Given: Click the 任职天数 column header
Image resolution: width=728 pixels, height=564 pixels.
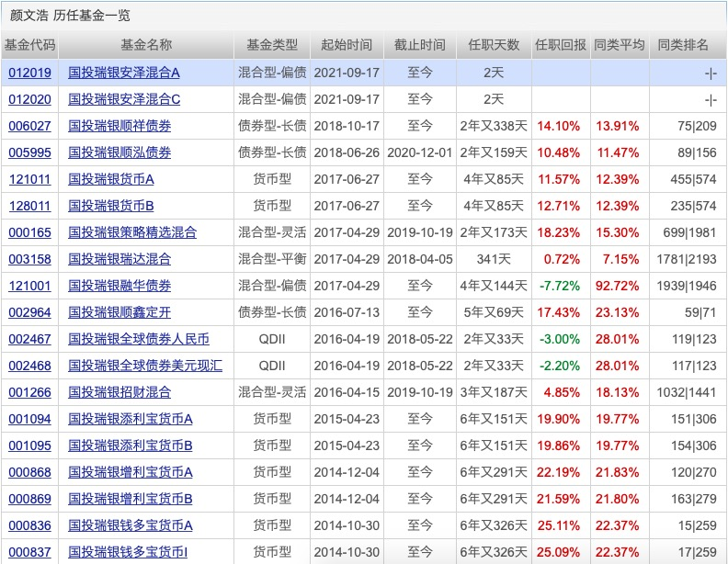Looking at the screenshot, I should coord(494,45).
